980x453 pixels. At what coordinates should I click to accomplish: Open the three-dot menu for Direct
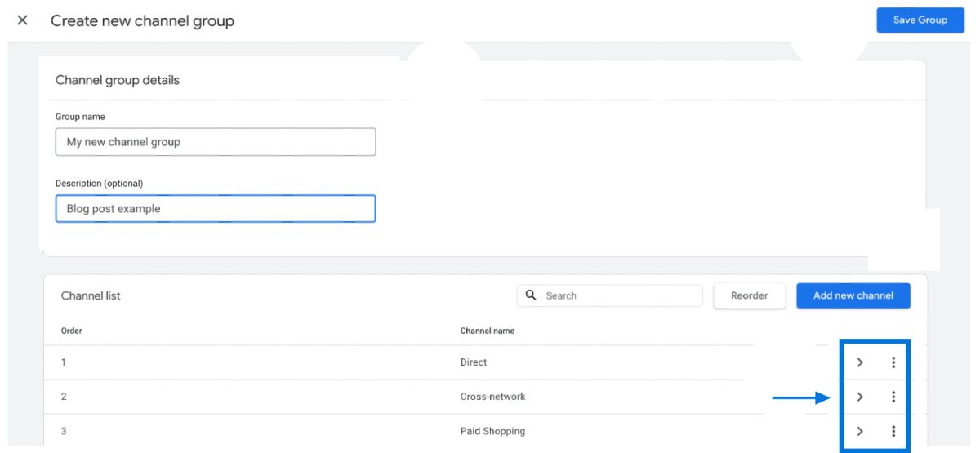[893, 363]
